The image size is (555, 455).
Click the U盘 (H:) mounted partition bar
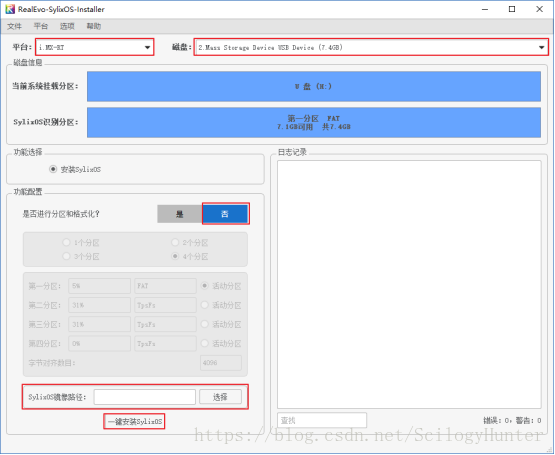coord(314,86)
